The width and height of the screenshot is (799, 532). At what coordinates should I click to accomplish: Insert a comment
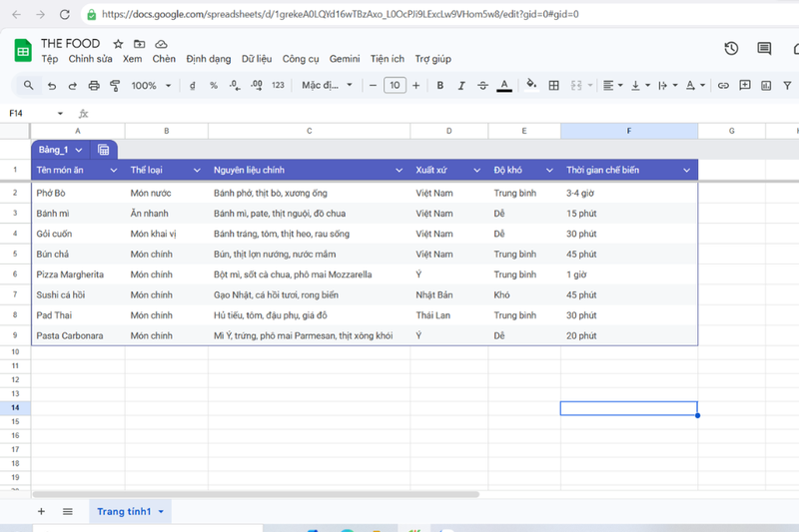pyautogui.click(x=744, y=85)
